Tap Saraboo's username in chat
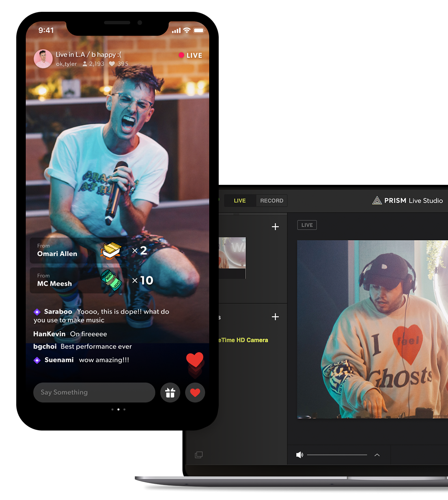This screenshot has width=448, height=500. tap(58, 312)
